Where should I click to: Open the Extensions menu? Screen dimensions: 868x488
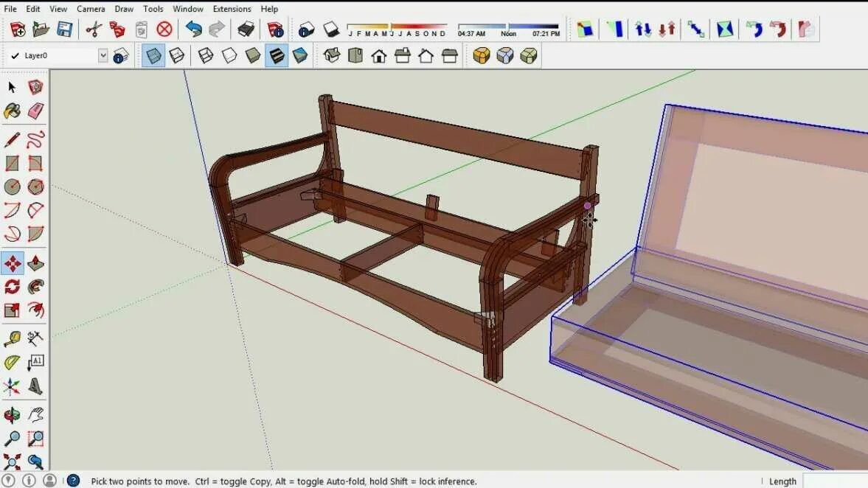pyautogui.click(x=232, y=9)
